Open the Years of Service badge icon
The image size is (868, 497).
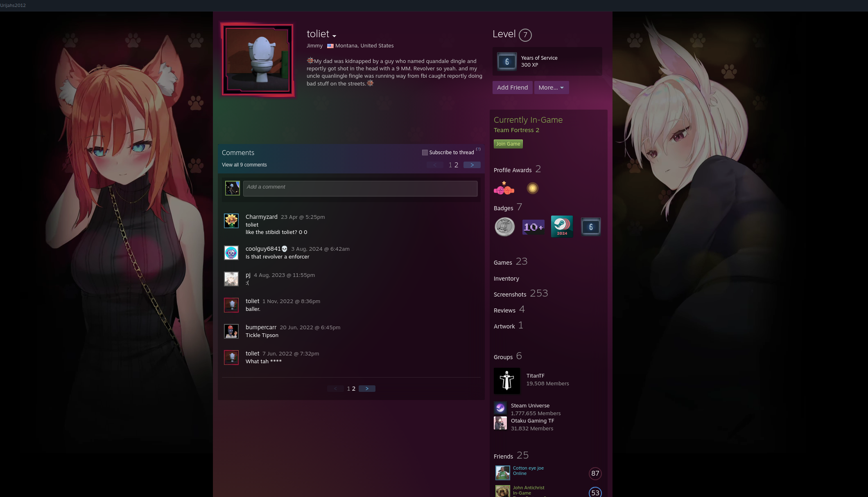[x=506, y=61]
